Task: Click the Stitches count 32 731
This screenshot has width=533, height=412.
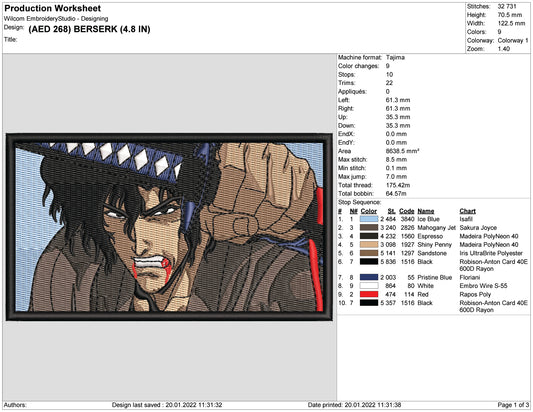Action: (507, 6)
